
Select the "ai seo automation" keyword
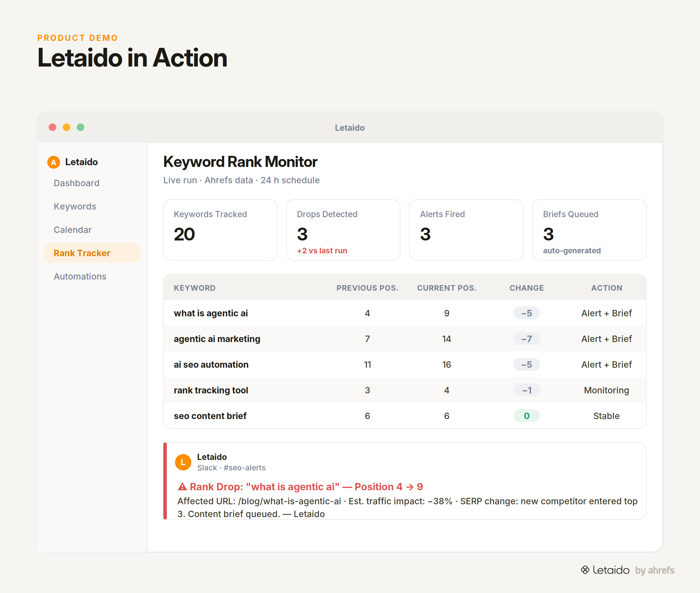coord(211,364)
